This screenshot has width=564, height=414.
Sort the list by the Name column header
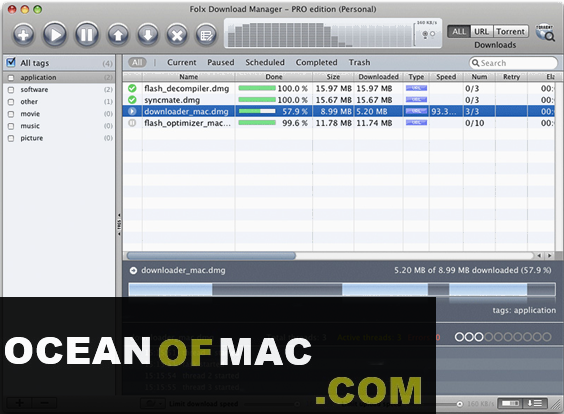point(188,77)
